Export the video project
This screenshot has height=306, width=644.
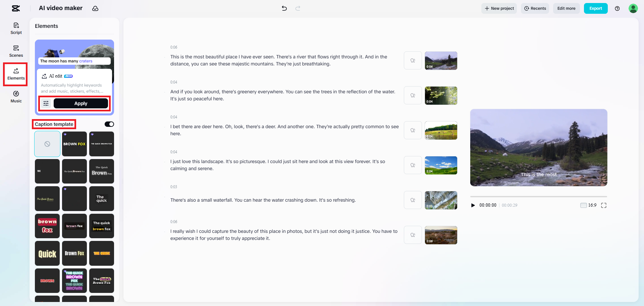point(596,8)
